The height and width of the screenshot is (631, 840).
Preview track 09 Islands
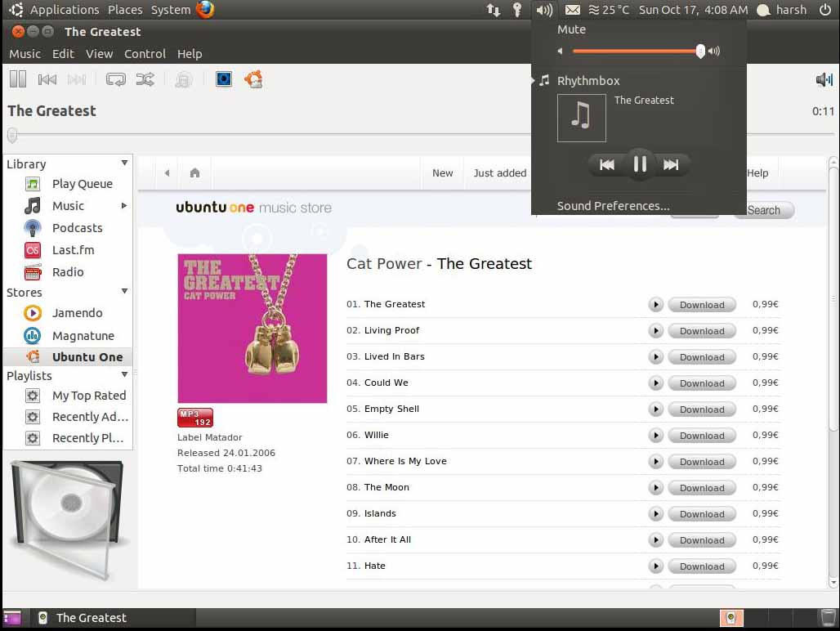click(655, 514)
